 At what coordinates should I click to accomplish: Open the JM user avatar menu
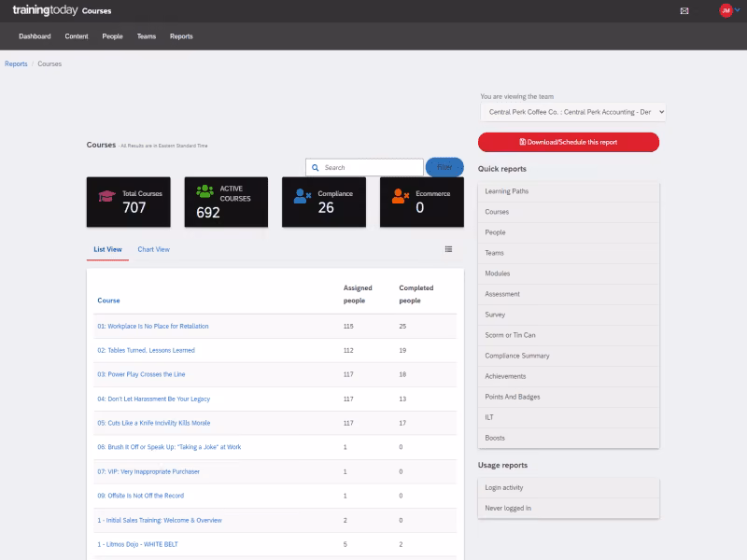click(x=726, y=10)
